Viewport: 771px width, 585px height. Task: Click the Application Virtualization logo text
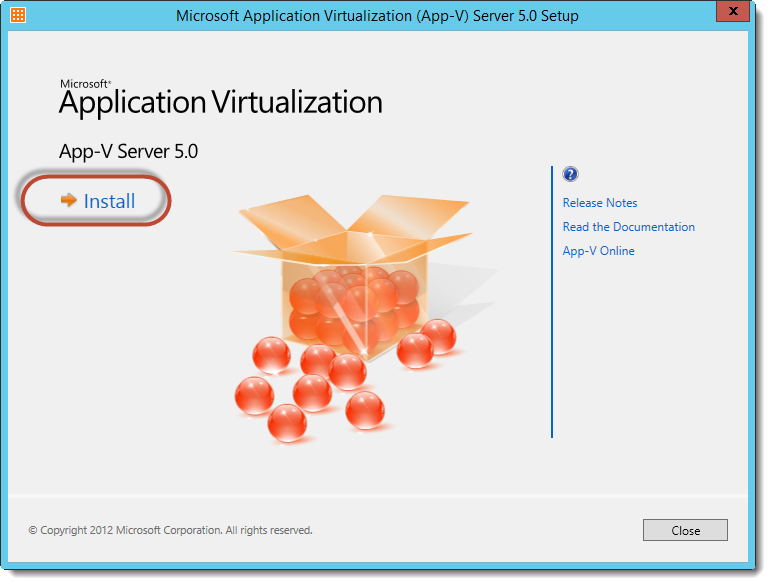point(220,99)
